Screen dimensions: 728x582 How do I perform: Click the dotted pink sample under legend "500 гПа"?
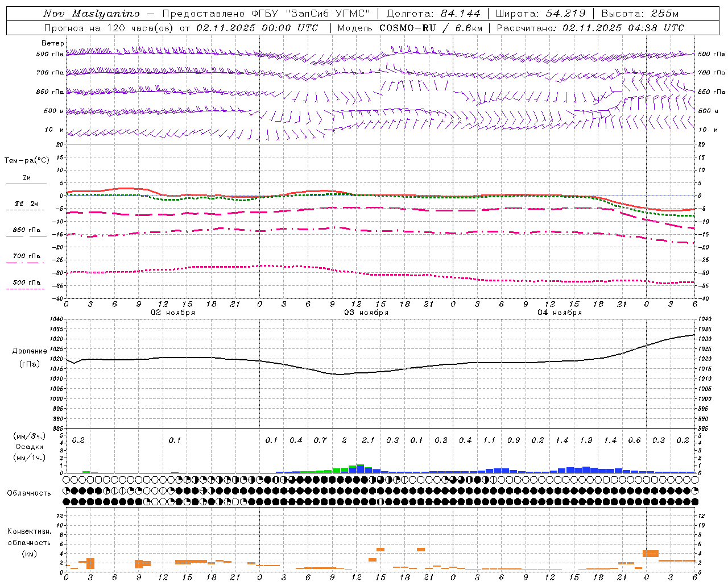25,289
